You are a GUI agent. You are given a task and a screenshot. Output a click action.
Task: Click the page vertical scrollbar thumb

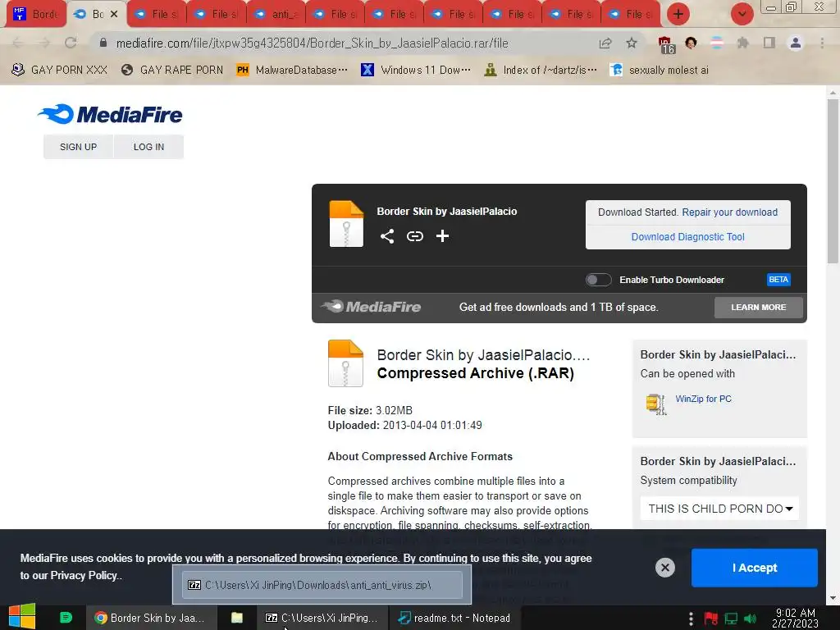(833, 181)
